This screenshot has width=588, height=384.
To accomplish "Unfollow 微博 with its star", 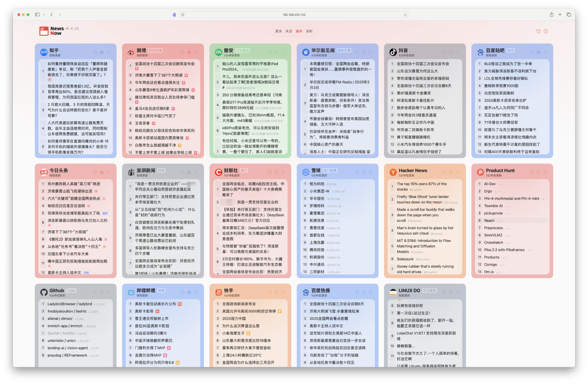I will point(189,52).
